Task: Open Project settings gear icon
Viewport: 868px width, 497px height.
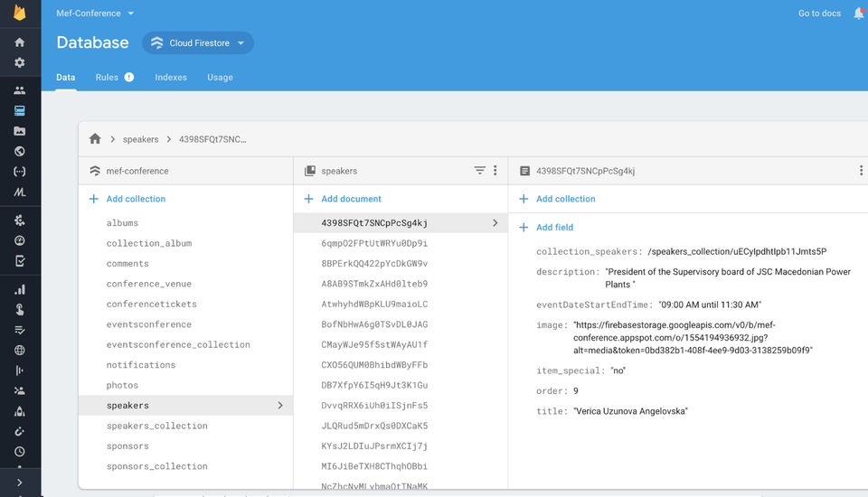Action: coord(19,62)
